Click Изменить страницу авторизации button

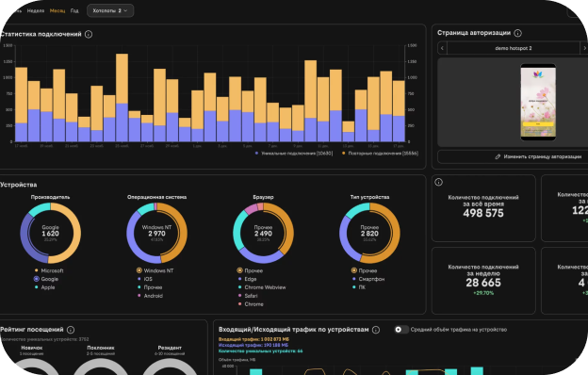pos(513,156)
